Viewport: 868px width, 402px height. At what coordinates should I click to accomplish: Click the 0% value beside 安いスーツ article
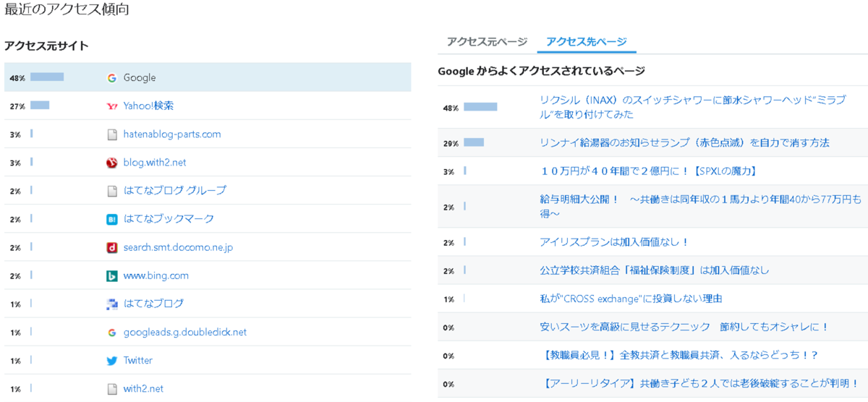448,328
